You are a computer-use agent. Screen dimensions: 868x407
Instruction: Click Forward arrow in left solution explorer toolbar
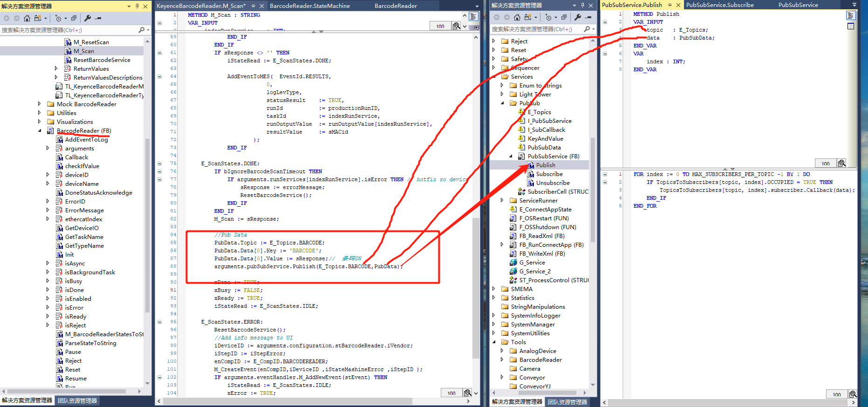click(17, 18)
